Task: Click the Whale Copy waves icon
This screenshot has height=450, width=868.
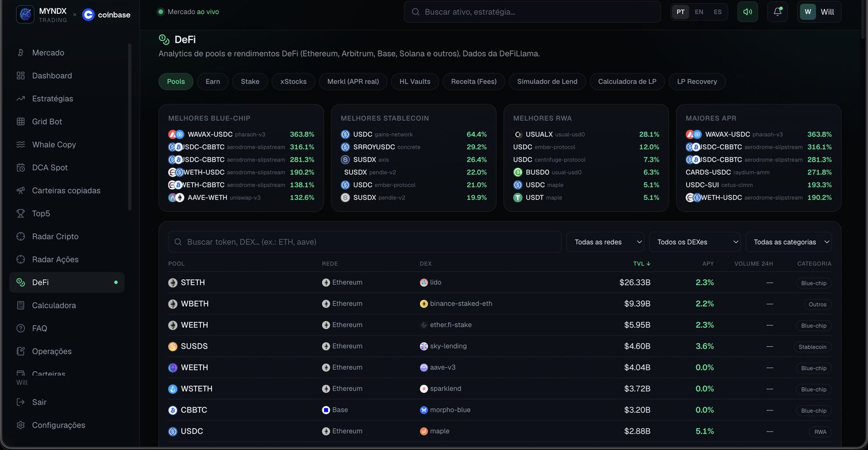Action: pyautogui.click(x=21, y=145)
